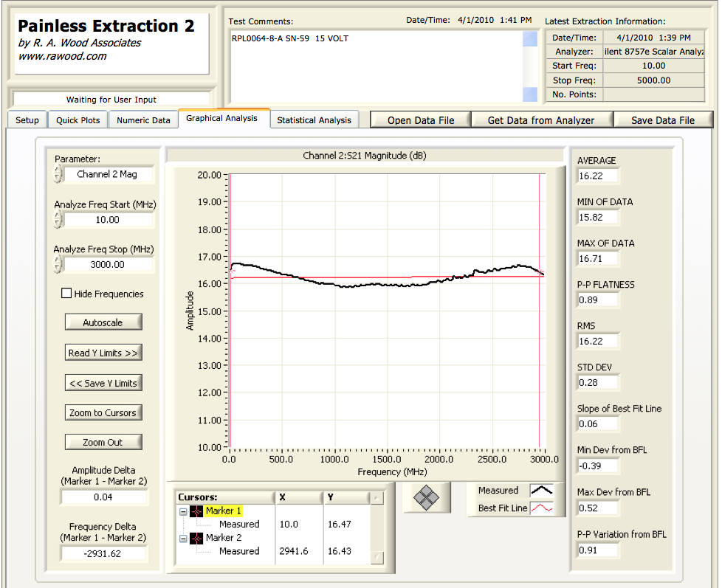Click Marker 1 Y value 16.47
The width and height of the screenshot is (722, 588).
pos(340,524)
